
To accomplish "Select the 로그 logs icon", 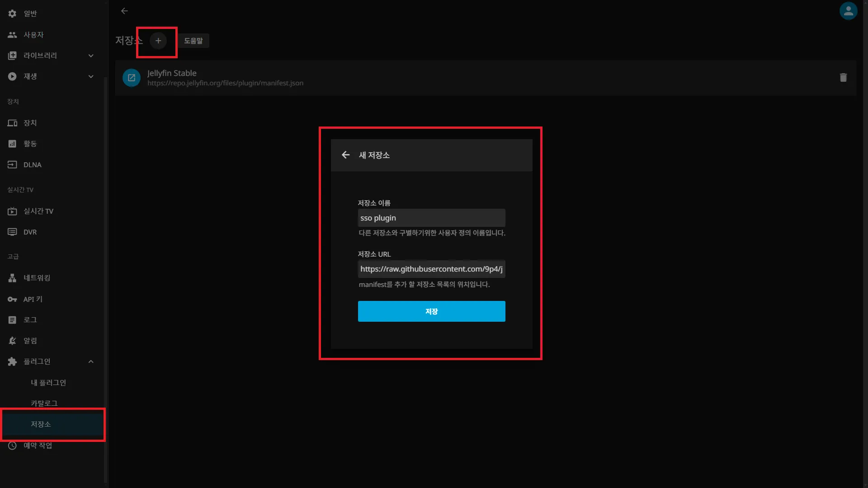I will tap(12, 319).
